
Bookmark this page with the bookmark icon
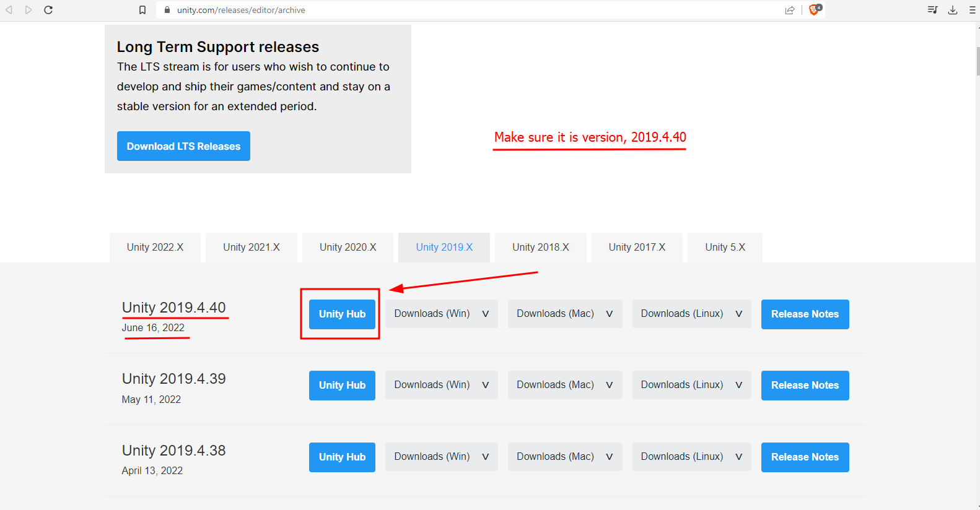142,10
